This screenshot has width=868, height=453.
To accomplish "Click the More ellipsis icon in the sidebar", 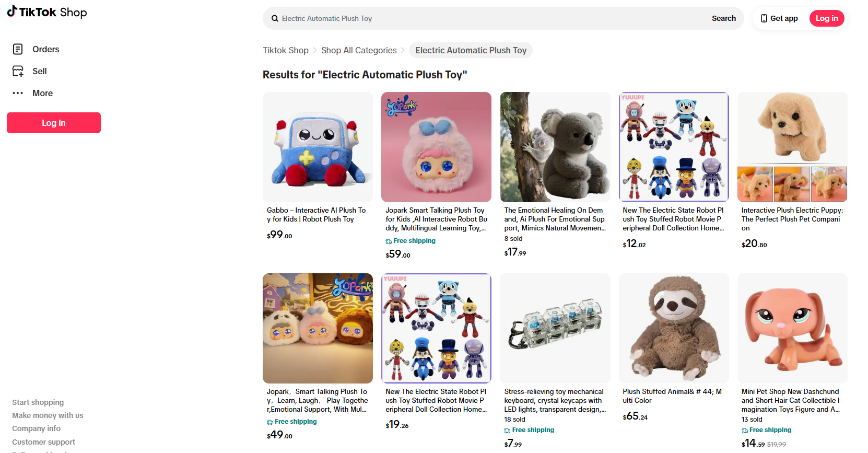I will [x=18, y=93].
